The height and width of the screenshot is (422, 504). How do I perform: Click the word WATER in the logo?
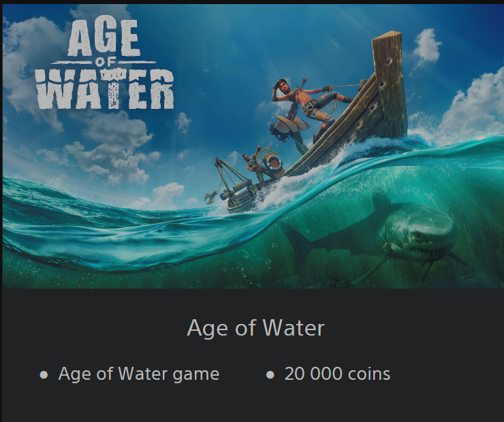[105, 91]
